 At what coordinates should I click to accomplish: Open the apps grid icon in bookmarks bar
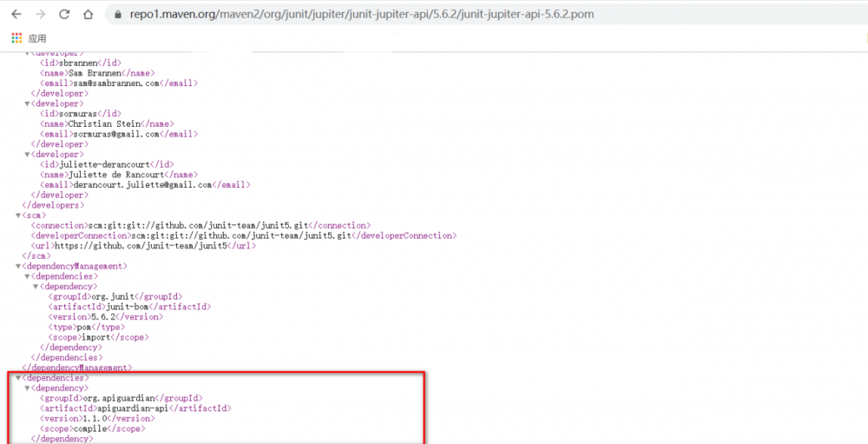tap(16, 38)
